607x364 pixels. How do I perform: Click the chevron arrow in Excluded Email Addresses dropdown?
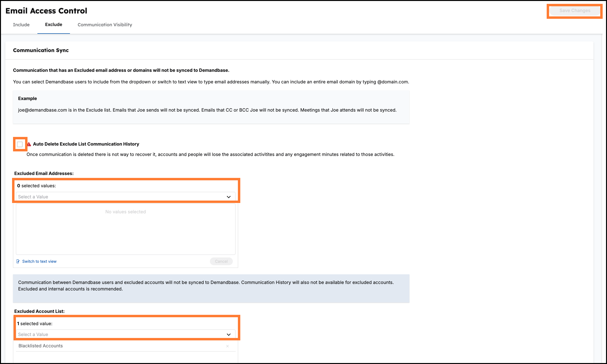[228, 197]
